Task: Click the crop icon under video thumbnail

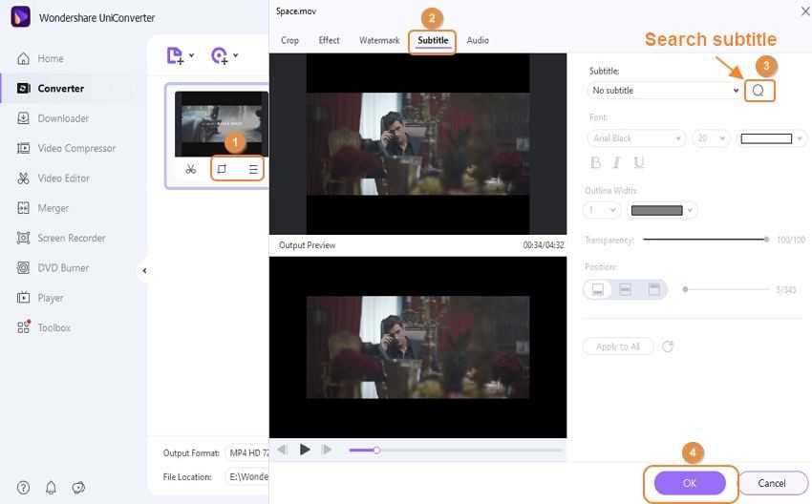Action: pos(222,170)
